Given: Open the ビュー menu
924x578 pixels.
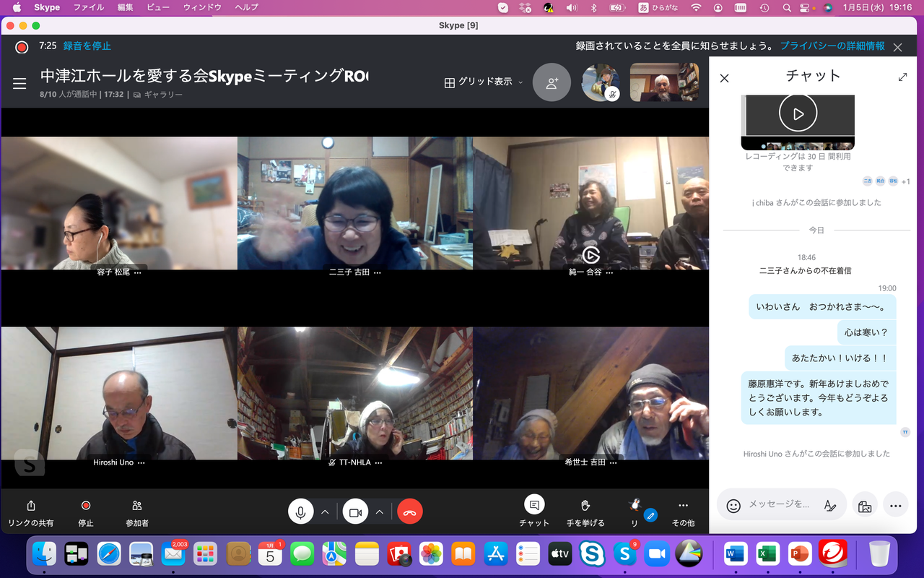Looking at the screenshot, I should click(157, 7).
